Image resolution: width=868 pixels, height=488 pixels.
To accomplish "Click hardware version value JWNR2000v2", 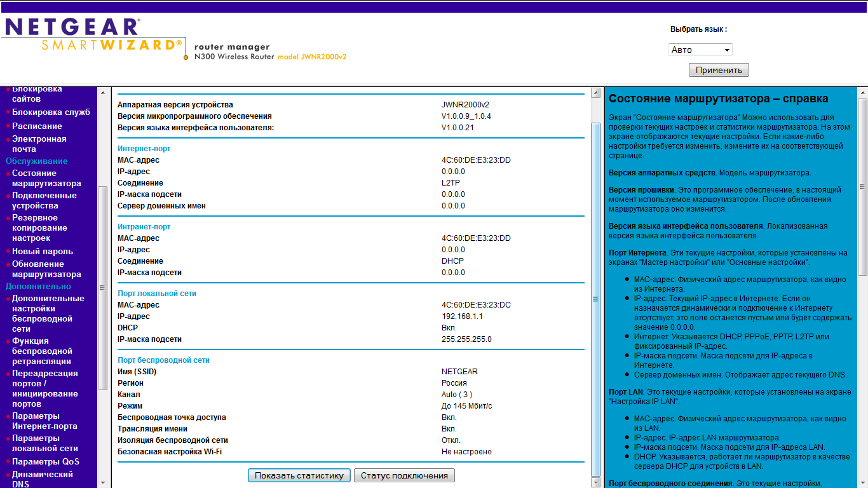I will (x=465, y=105).
